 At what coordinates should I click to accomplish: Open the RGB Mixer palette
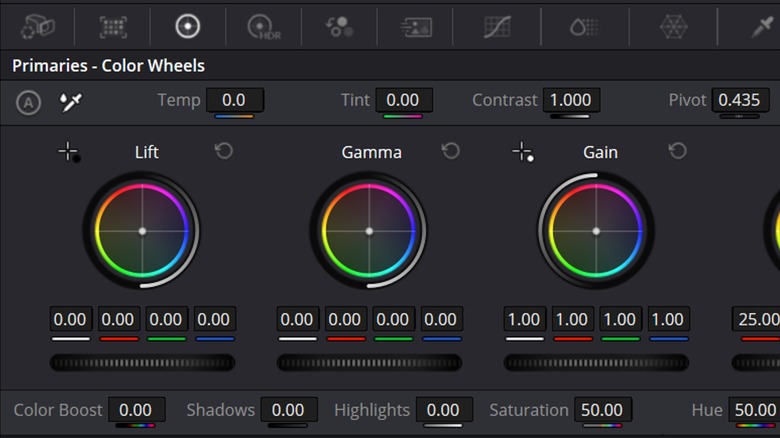coord(341,27)
